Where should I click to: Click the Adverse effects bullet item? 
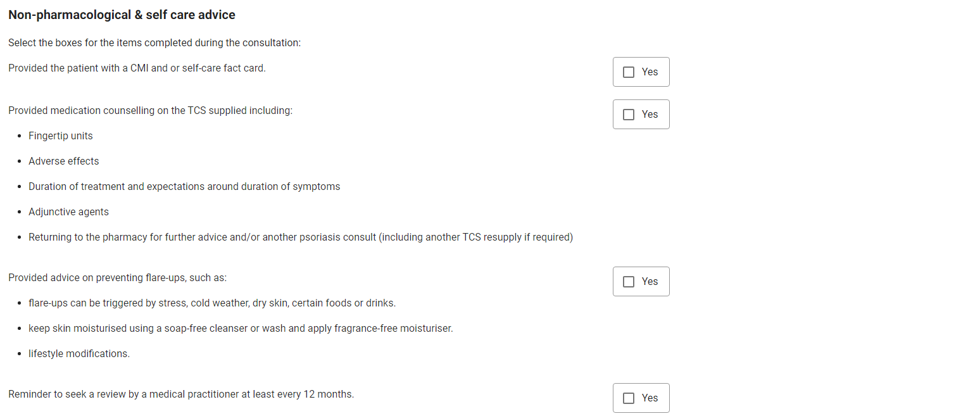click(x=64, y=161)
